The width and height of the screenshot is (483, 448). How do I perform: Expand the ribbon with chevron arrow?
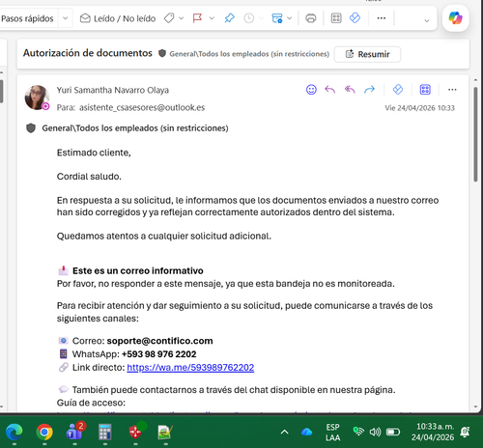pos(427,20)
